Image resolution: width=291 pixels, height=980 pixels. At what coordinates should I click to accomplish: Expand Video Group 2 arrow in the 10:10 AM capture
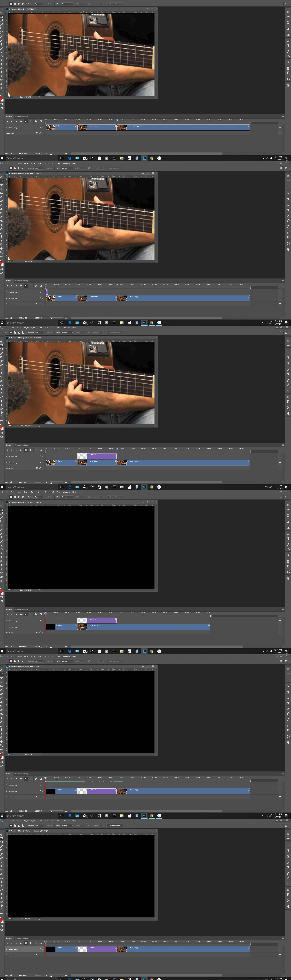(x=6, y=292)
